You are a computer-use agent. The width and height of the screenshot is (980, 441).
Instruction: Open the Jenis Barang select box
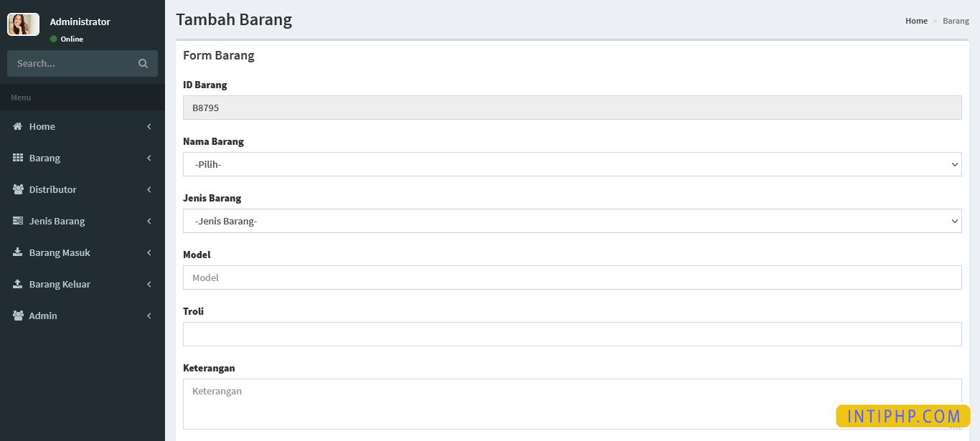[x=572, y=221]
